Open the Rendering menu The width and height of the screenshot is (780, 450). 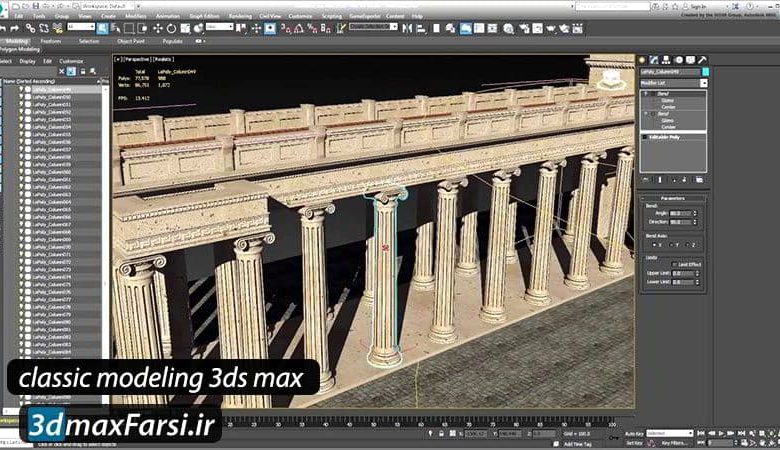240,16
